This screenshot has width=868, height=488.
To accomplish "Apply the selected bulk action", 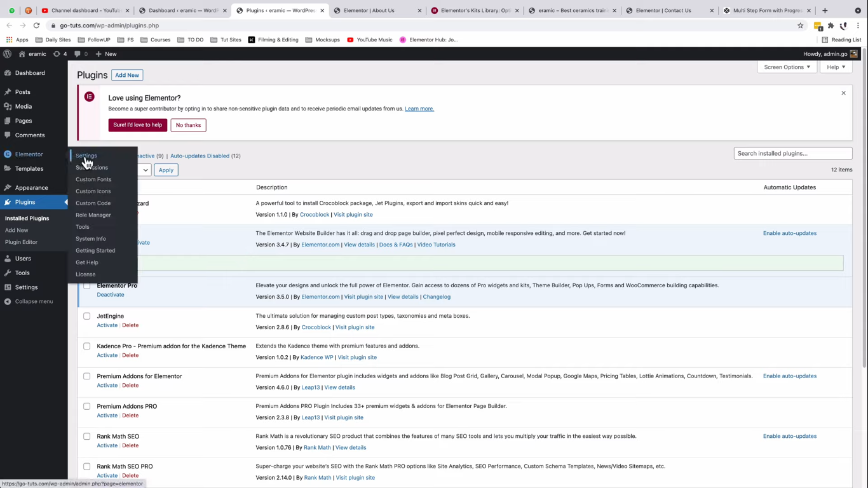I will [166, 170].
